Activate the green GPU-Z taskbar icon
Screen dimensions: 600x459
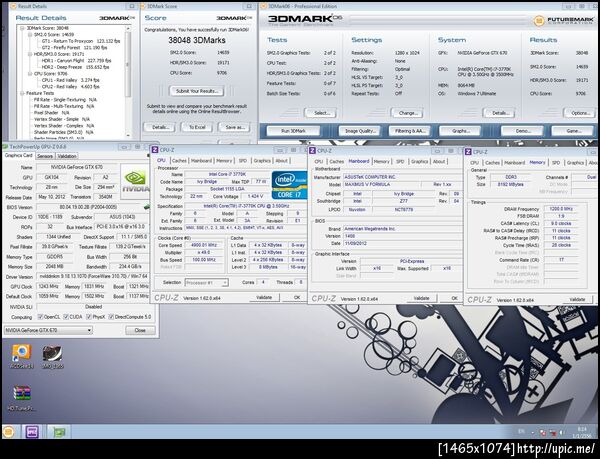[59, 432]
